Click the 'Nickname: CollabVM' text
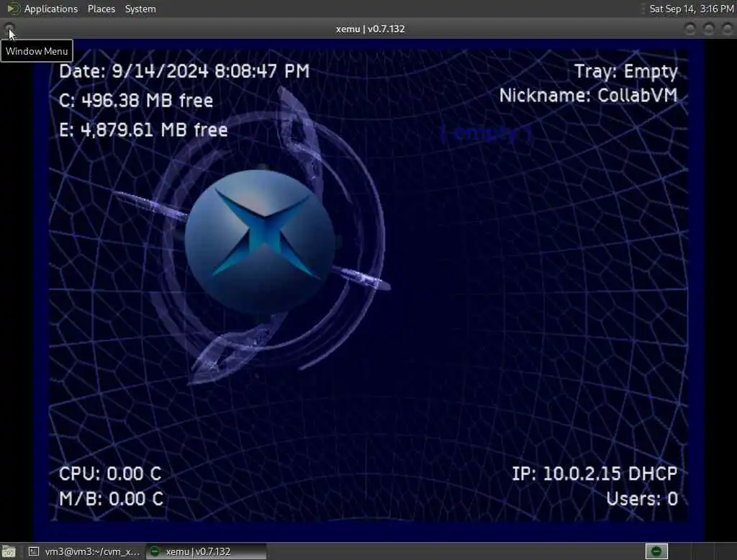Screen dimensions: 737x560 589,96
